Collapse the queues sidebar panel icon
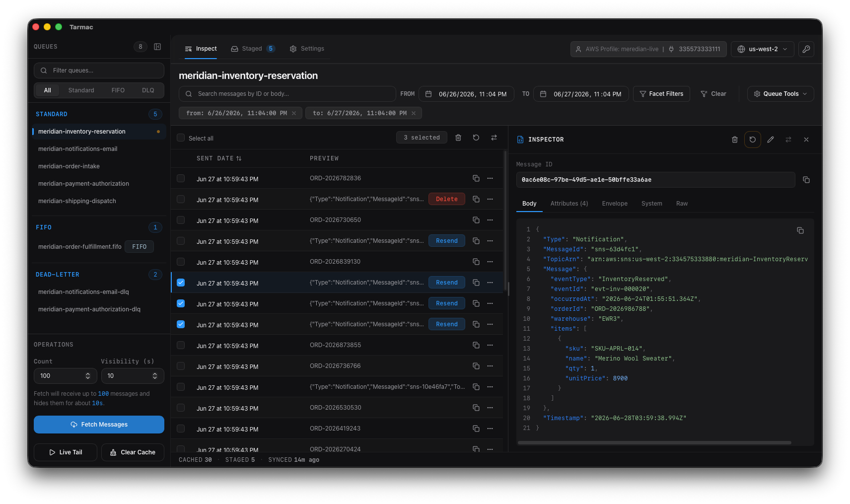The image size is (850, 504). (x=157, y=47)
